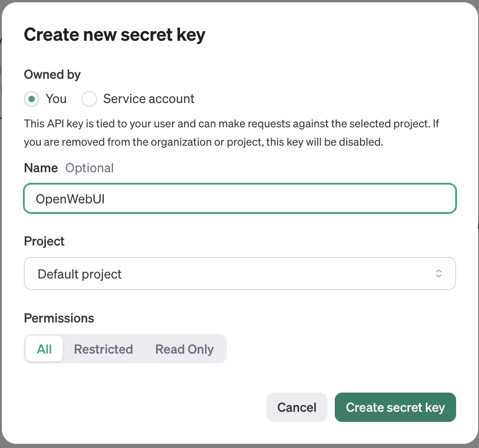Switch permissions to Restricted
479x448 pixels.
[103, 349]
